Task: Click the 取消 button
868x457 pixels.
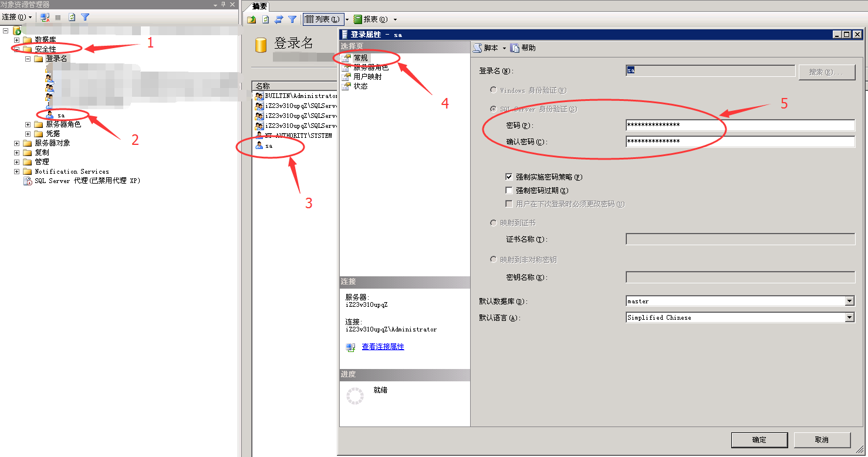Action: click(822, 439)
